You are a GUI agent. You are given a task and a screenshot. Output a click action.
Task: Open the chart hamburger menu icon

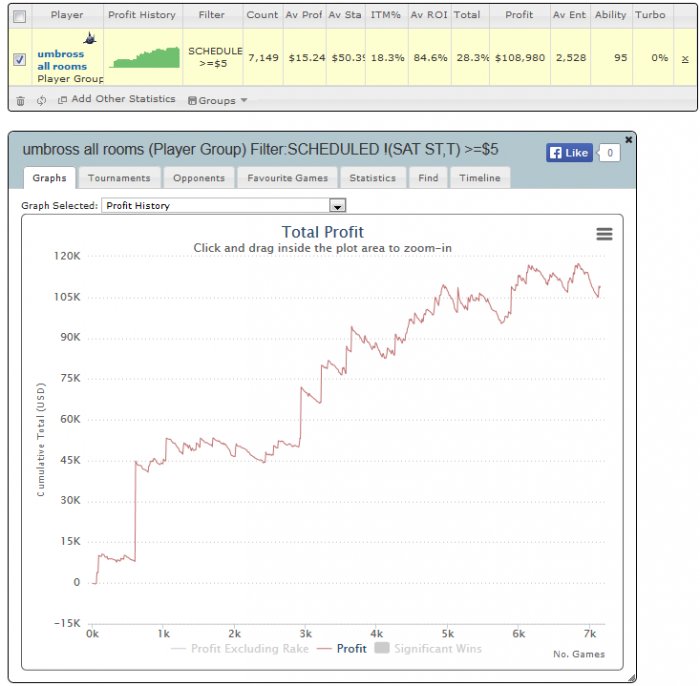604,234
